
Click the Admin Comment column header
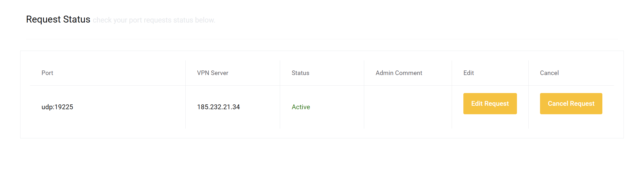pyautogui.click(x=399, y=73)
